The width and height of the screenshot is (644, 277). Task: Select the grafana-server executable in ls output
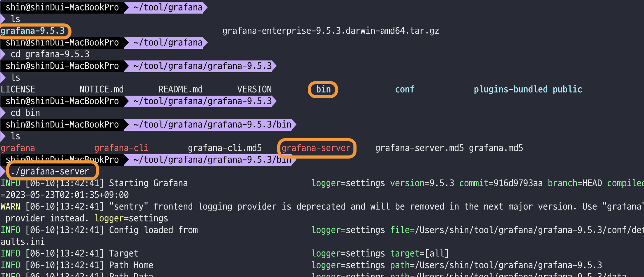(x=316, y=148)
